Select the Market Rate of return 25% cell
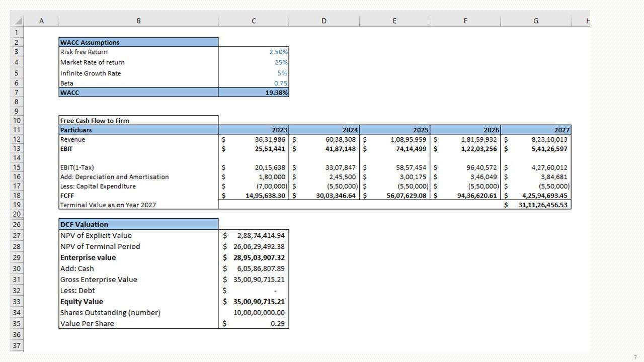The height and width of the screenshot is (362, 644). (254, 62)
